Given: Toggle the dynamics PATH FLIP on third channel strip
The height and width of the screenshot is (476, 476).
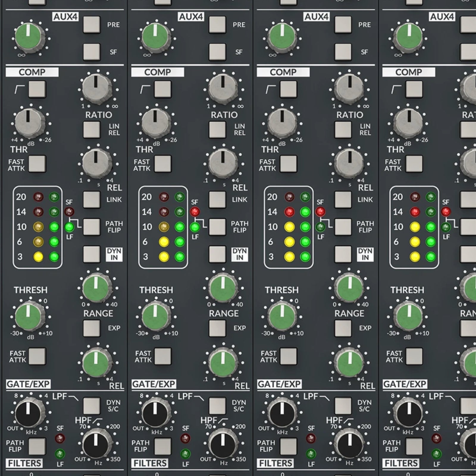Looking at the screenshot, I should [343, 227].
